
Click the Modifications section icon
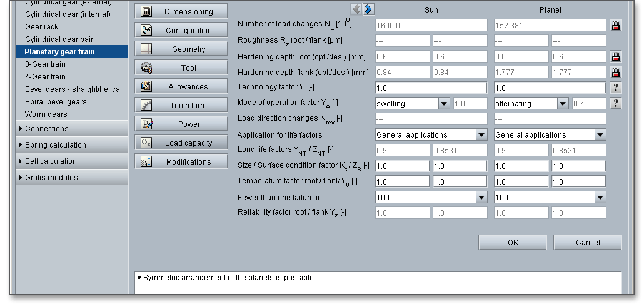(x=146, y=162)
